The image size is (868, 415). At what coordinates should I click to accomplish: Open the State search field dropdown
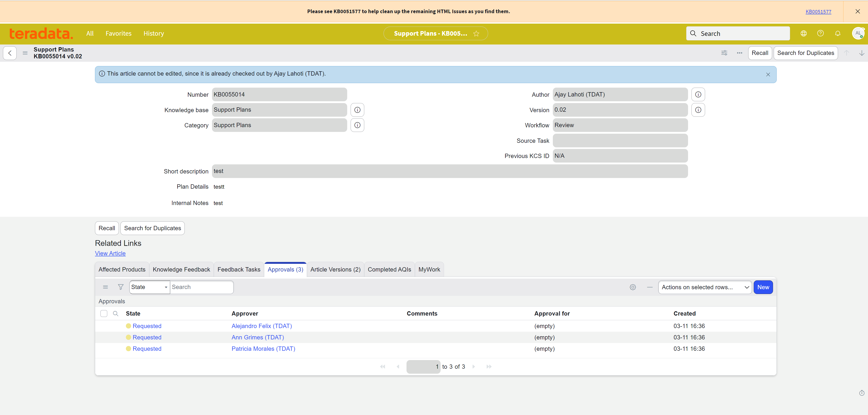[150, 287]
